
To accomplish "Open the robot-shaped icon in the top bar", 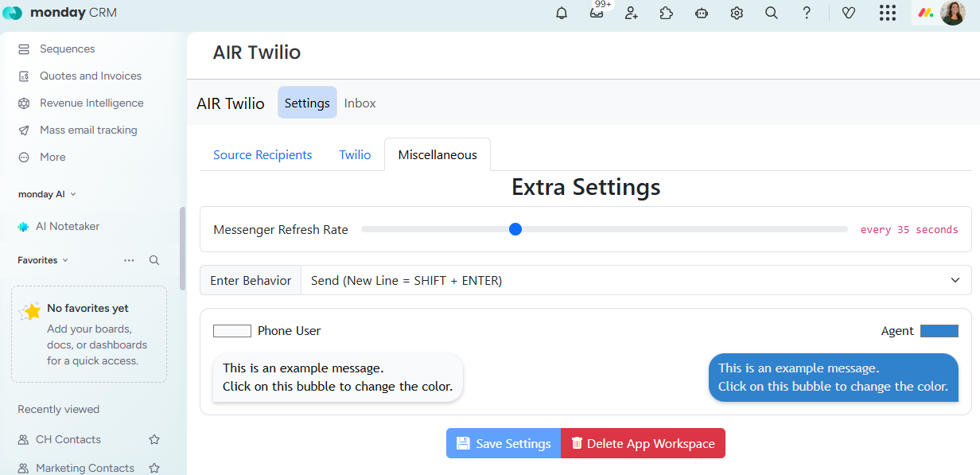I will click(702, 13).
